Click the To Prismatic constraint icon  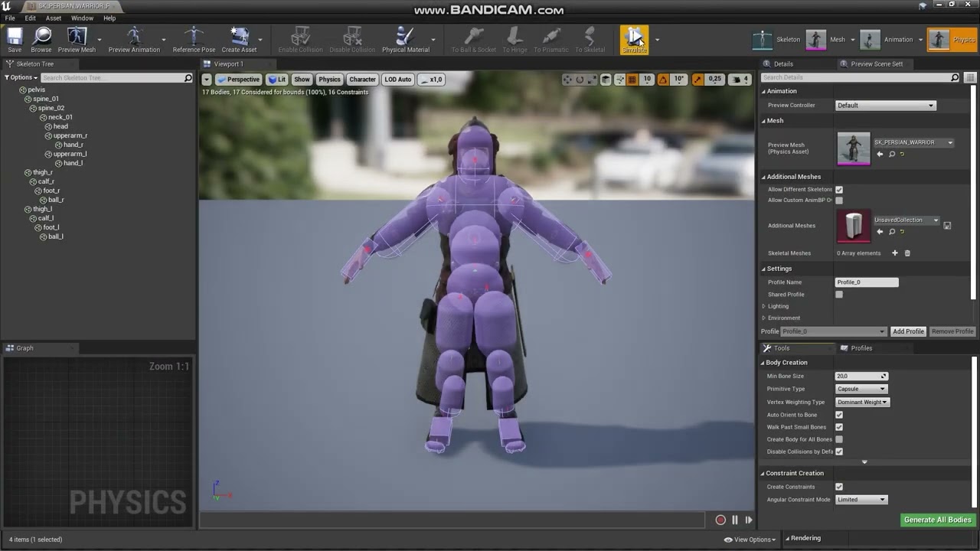coord(551,40)
